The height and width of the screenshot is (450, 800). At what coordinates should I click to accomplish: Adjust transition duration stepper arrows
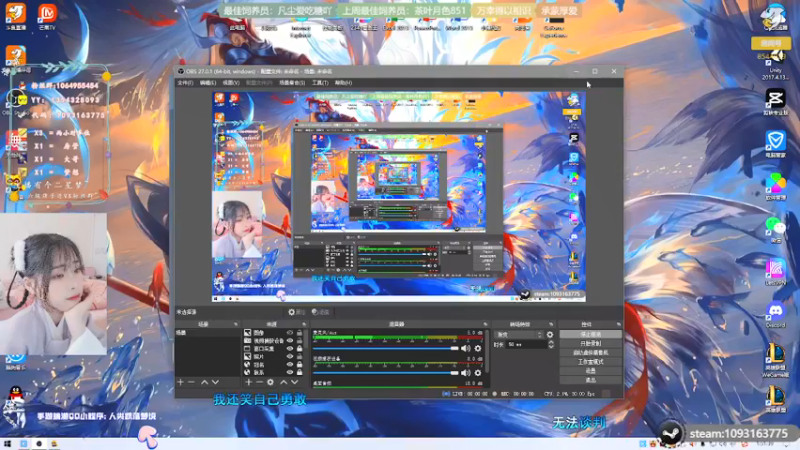point(551,345)
